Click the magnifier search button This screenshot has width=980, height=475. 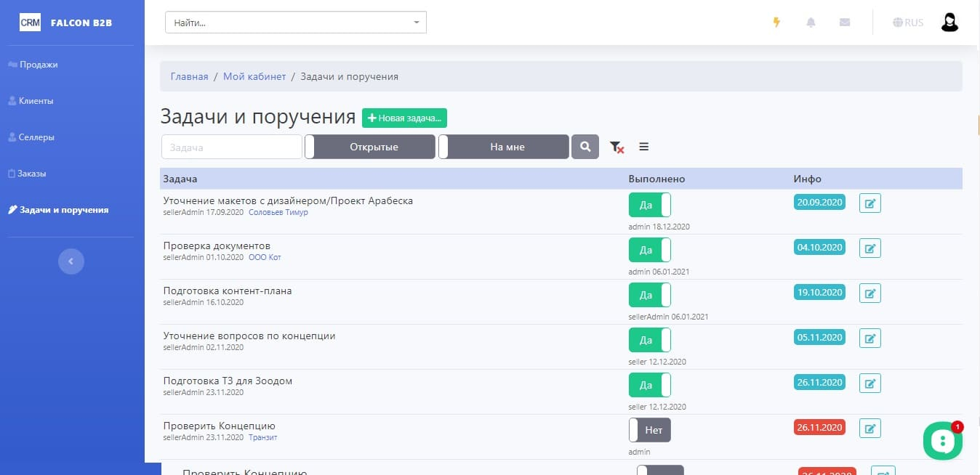click(585, 147)
